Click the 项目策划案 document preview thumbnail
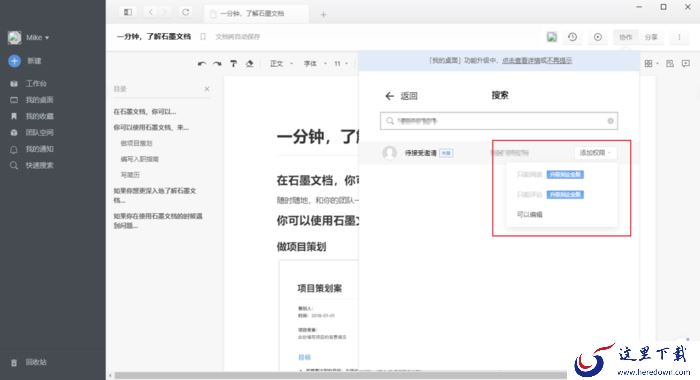 point(319,316)
